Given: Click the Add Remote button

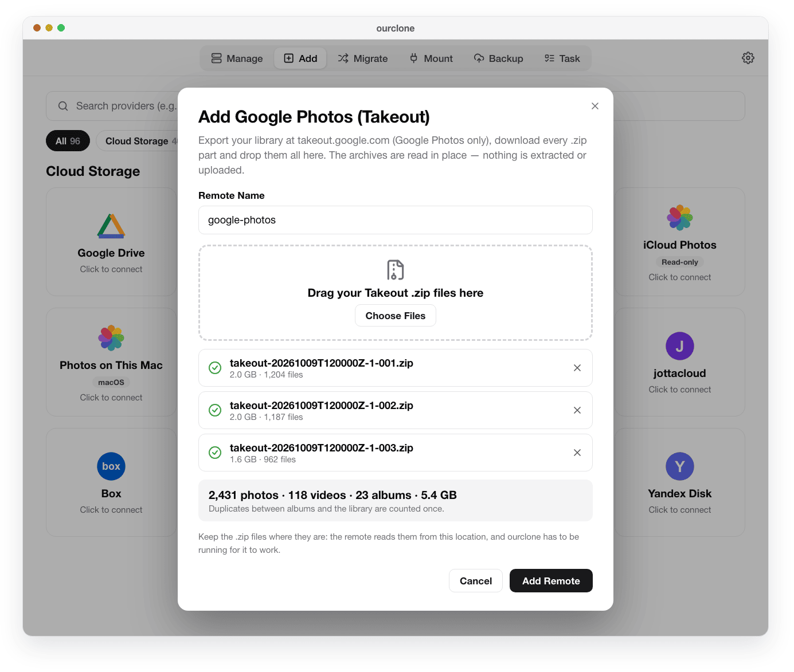Looking at the screenshot, I should pyautogui.click(x=551, y=581).
